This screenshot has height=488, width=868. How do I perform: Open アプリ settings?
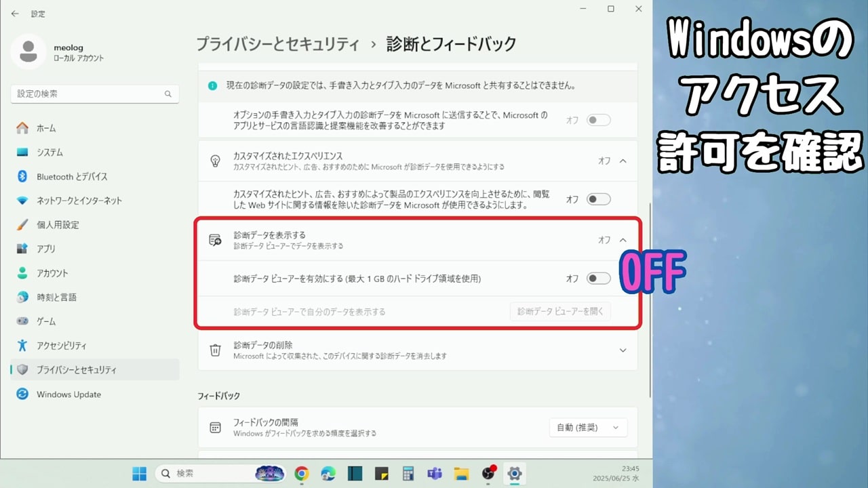point(95,249)
